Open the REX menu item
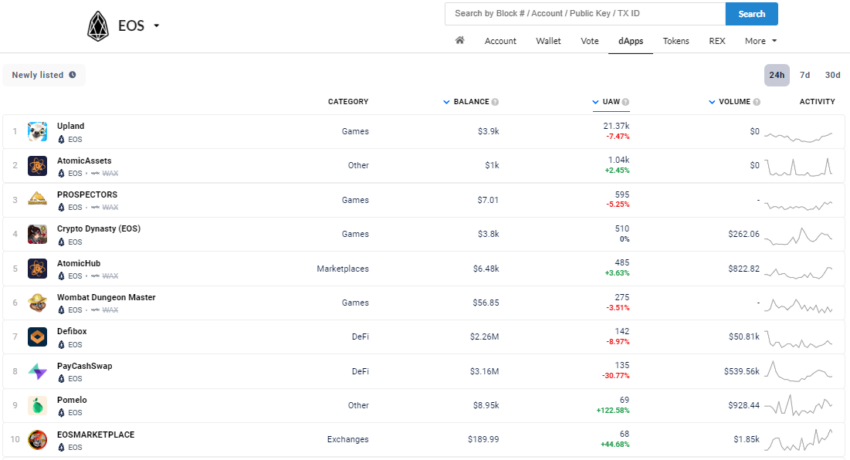This screenshot has height=460, width=850. pos(717,41)
